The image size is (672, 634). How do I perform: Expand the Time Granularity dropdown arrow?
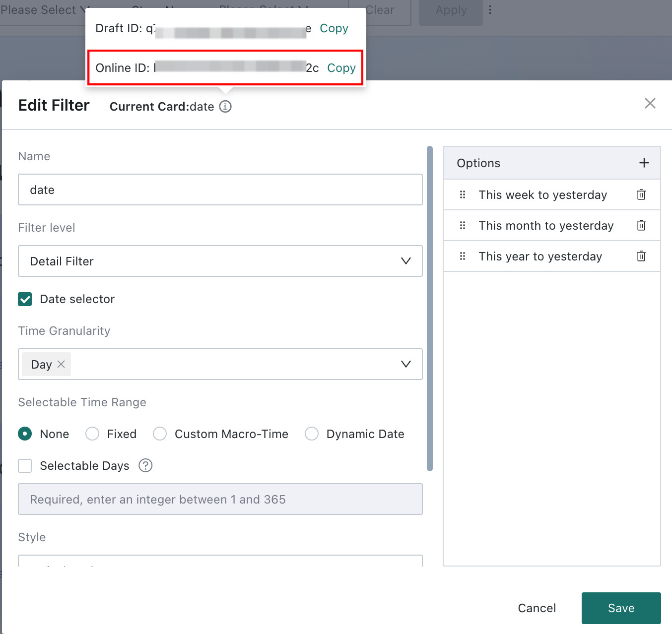(x=405, y=364)
